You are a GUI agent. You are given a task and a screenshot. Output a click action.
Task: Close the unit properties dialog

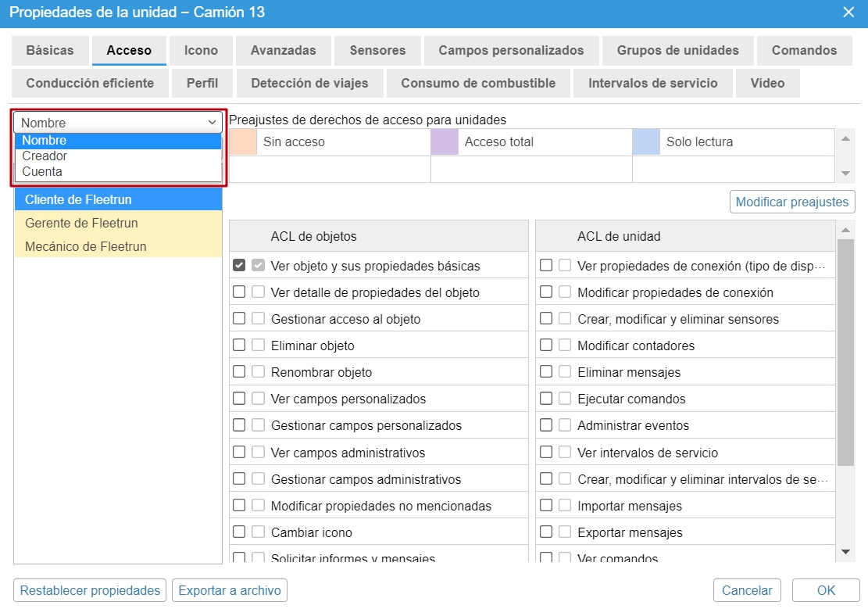[x=848, y=12]
